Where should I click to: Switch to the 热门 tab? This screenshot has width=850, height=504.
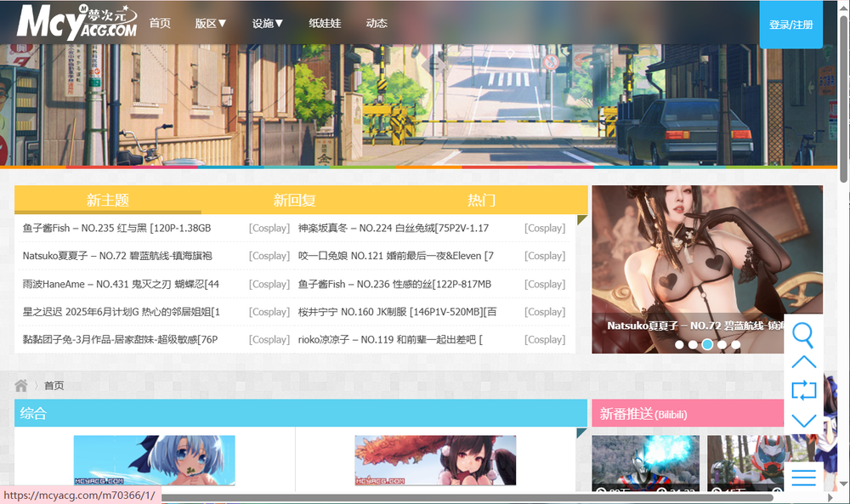pyautogui.click(x=481, y=200)
